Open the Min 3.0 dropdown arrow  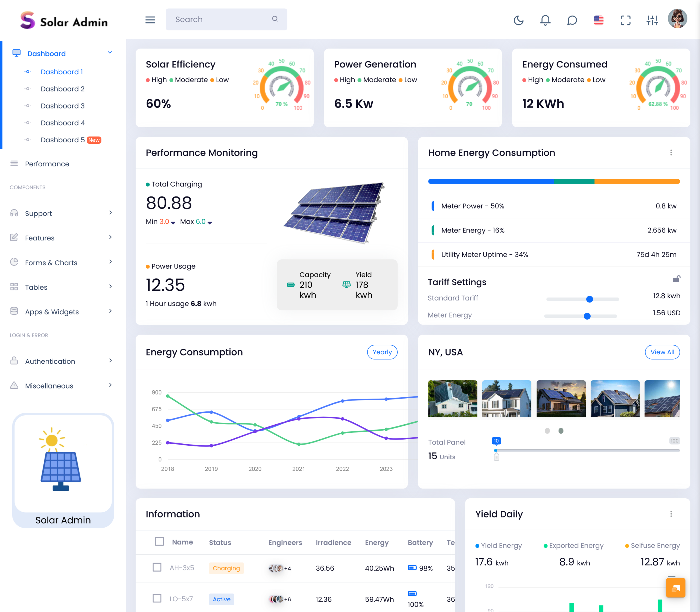point(173,223)
